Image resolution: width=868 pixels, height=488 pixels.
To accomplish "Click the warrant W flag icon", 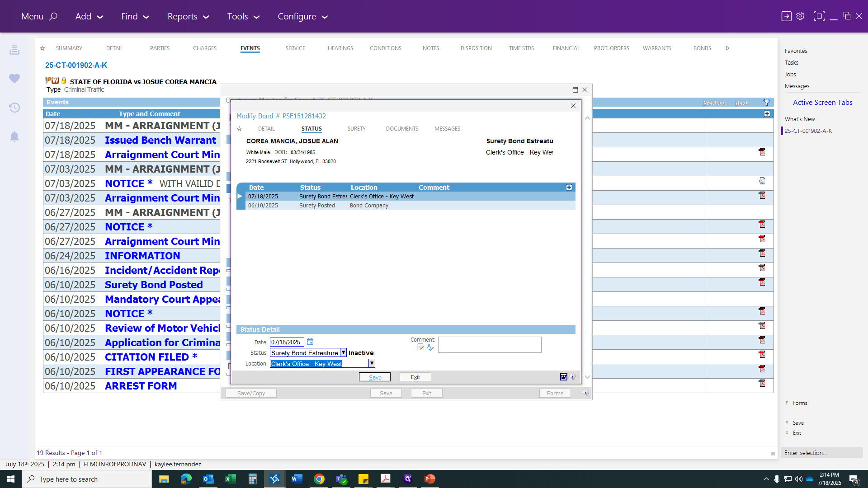I will tap(55, 80).
